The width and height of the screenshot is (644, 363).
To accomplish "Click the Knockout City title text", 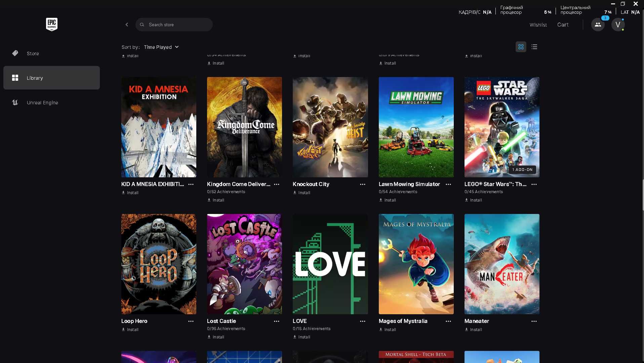I will pyautogui.click(x=311, y=184).
